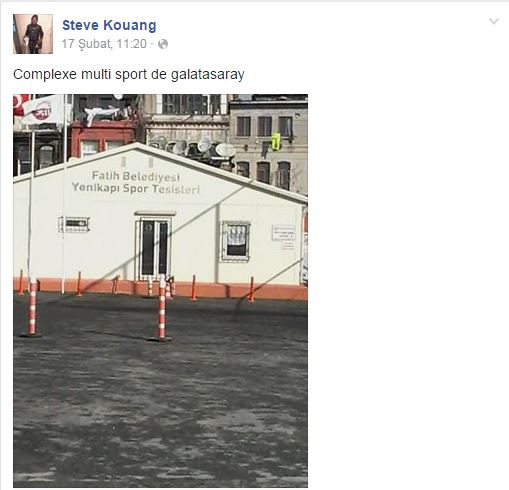Viewport: 509px width, 490px height.
Task: Open the post options chevron menu
Action: tap(494, 21)
